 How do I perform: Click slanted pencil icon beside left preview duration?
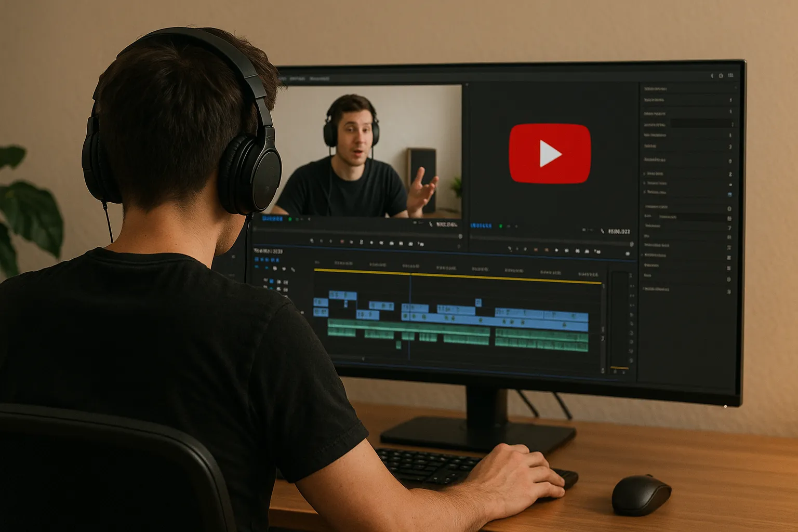pos(430,224)
